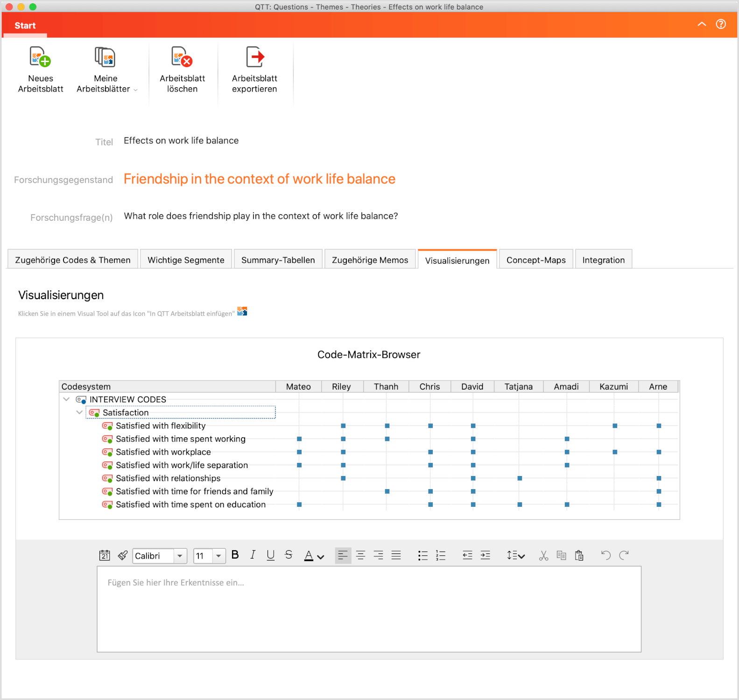
Task: Select Satisfied with time for friends and family
Action: 195,491
